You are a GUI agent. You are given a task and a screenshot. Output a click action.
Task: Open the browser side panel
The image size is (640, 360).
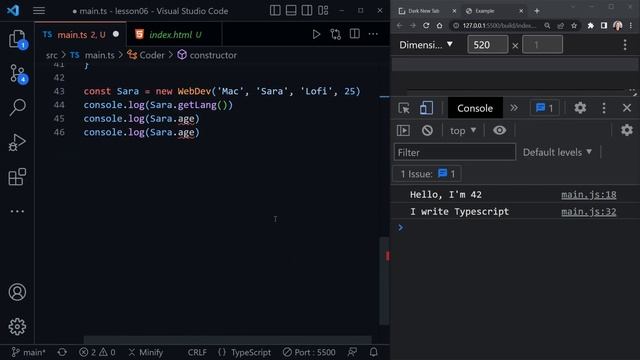[x=604, y=25]
